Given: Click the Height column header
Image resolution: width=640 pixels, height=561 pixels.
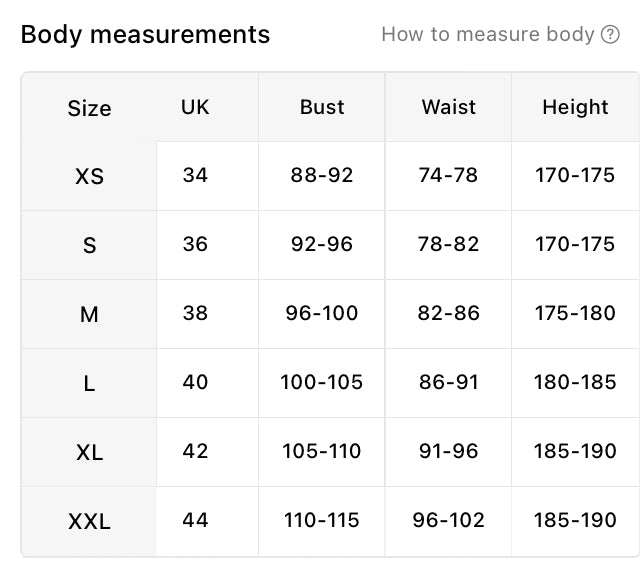Looking at the screenshot, I should (x=575, y=107).
